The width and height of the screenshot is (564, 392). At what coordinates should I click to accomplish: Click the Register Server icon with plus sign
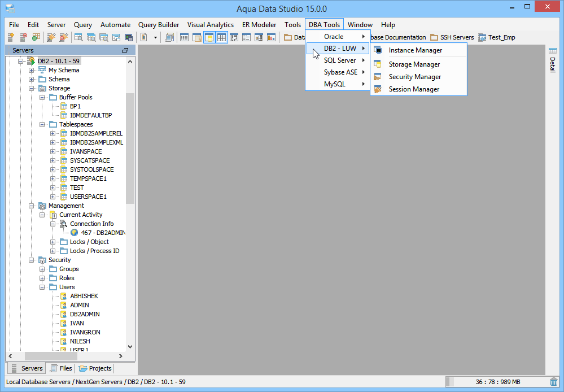(x=11, y=37)
